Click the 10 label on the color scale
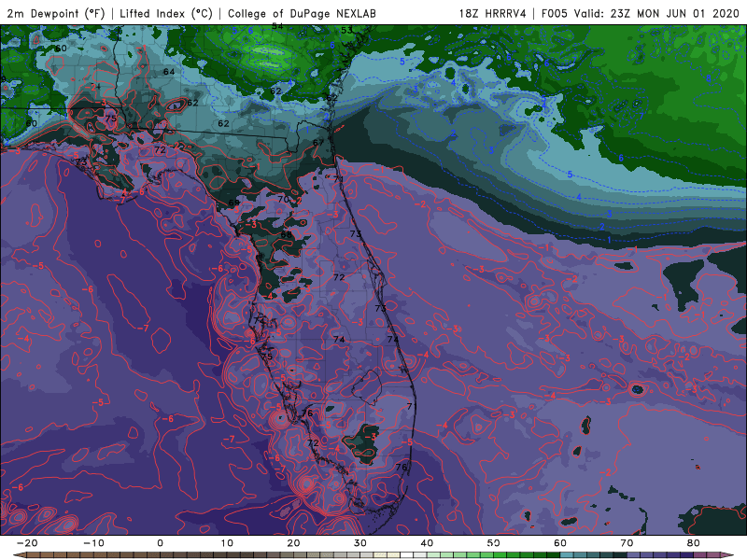This screenshot has height=560, width=747. 227,543
